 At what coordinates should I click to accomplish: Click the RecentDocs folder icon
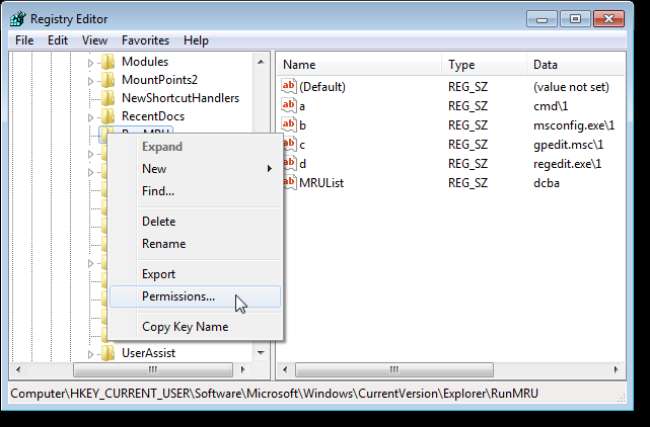108,116
